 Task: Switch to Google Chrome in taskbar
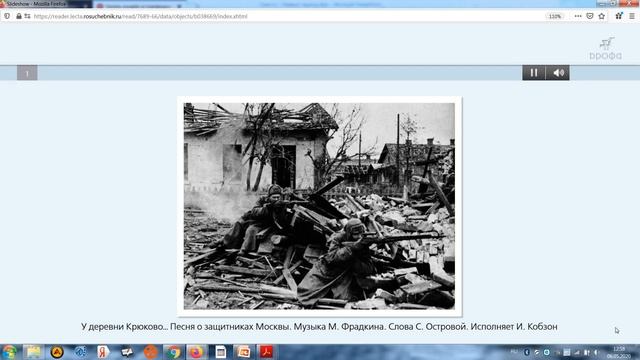[173, 352]
